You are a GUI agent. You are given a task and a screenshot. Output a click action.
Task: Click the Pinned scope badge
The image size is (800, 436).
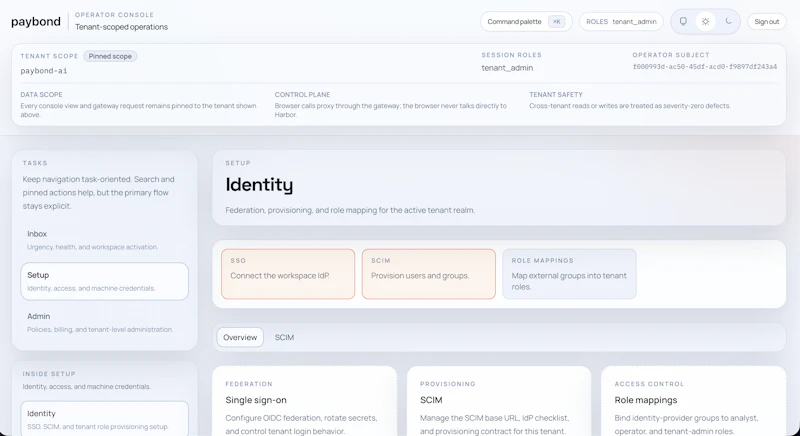[x=110, y=56]
